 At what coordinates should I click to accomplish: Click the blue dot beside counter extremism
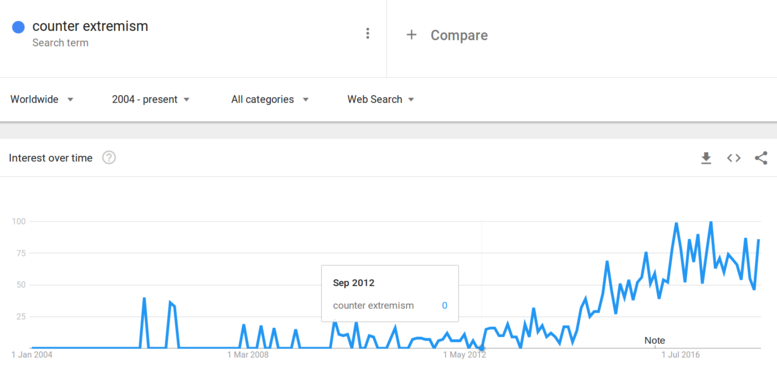(x=18, y=27)
